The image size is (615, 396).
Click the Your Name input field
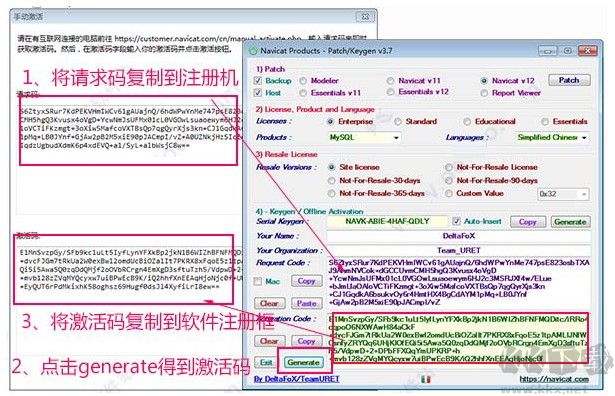pyautogui.click(x=459, y=236)
